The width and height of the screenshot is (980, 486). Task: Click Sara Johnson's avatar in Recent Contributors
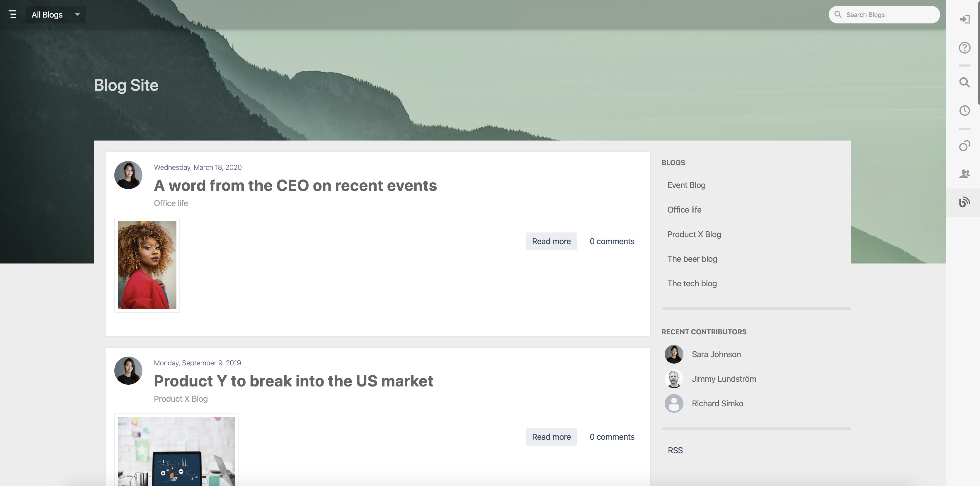pyautogui.click(x=674, y=354)
